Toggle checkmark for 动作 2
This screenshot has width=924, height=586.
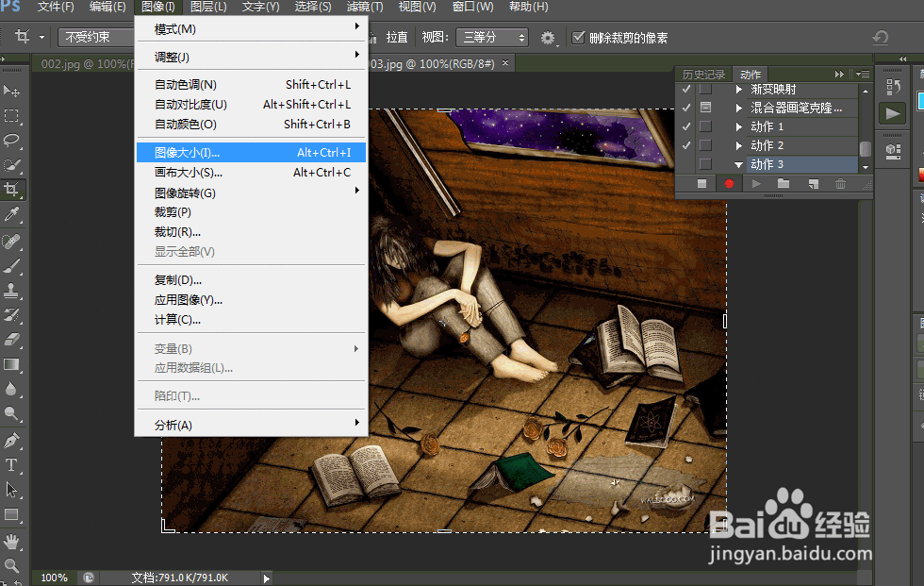[686, 145]
